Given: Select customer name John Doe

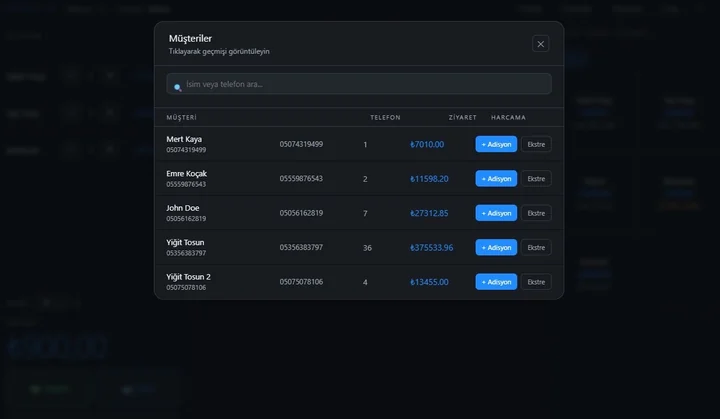Looking at the screenshot, I should tap(183, 208).
